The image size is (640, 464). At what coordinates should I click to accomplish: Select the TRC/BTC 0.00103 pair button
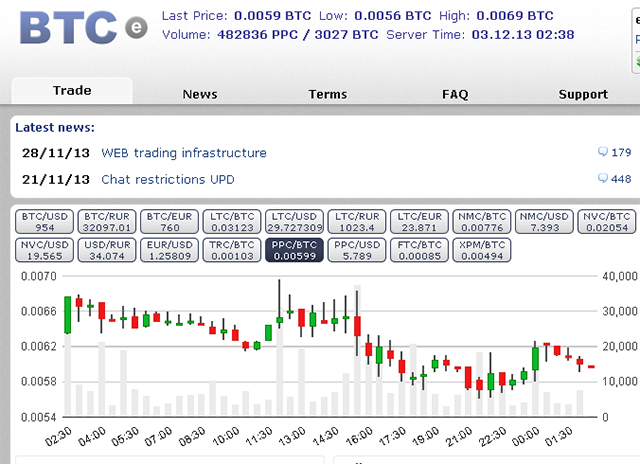click(232, 250)
